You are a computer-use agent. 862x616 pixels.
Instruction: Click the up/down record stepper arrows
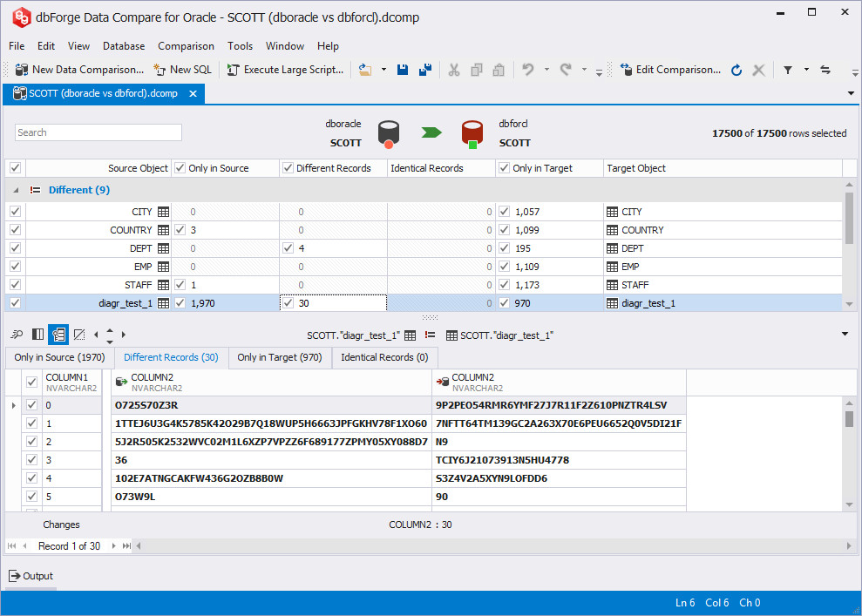(x=110, y=335)
